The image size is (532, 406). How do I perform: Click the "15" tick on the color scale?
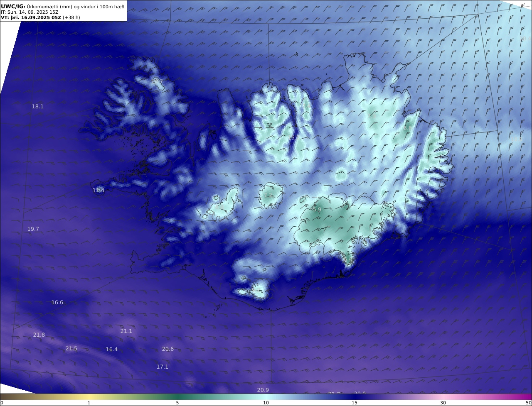(355, 403)
